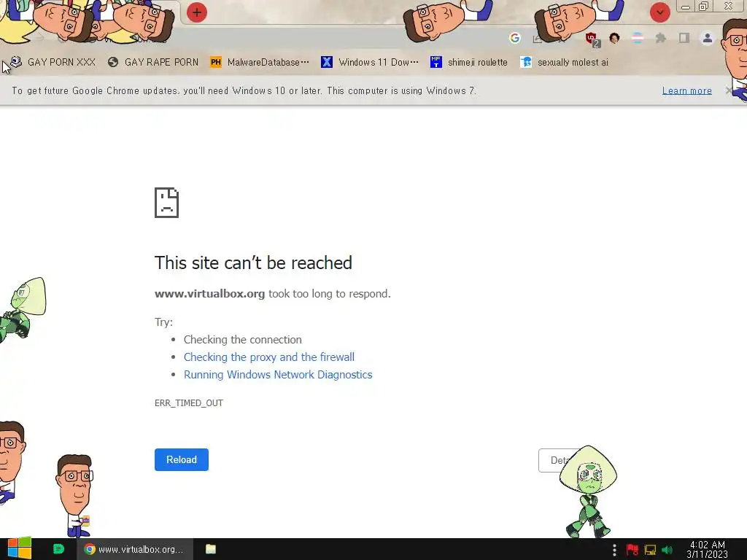Click the Google icon in the address bar
Image resolution: width=747 pixels, height=560 pixels.
514,38
